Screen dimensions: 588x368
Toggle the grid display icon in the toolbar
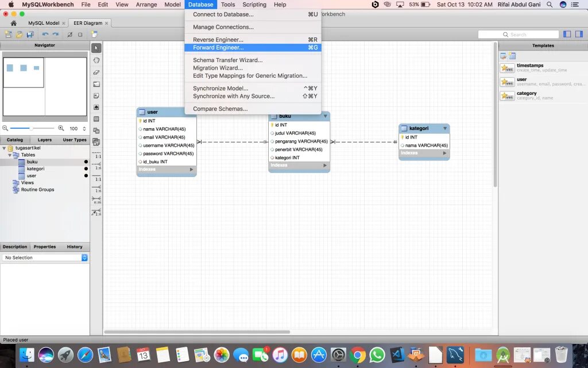(69, 34)
